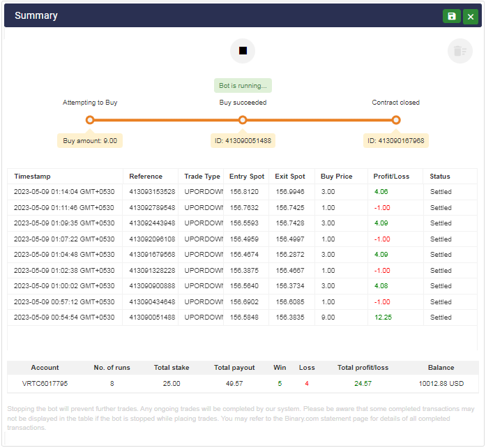Click the Buy amount: 9.00 label
This screenshot has height=448, width=486.
pyautogui.click(x=90, y=140)
